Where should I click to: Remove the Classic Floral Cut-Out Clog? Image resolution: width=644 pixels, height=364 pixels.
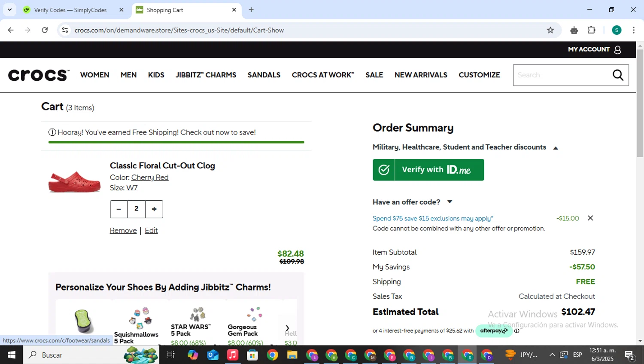pyautogui.click(x=123, y=230)
